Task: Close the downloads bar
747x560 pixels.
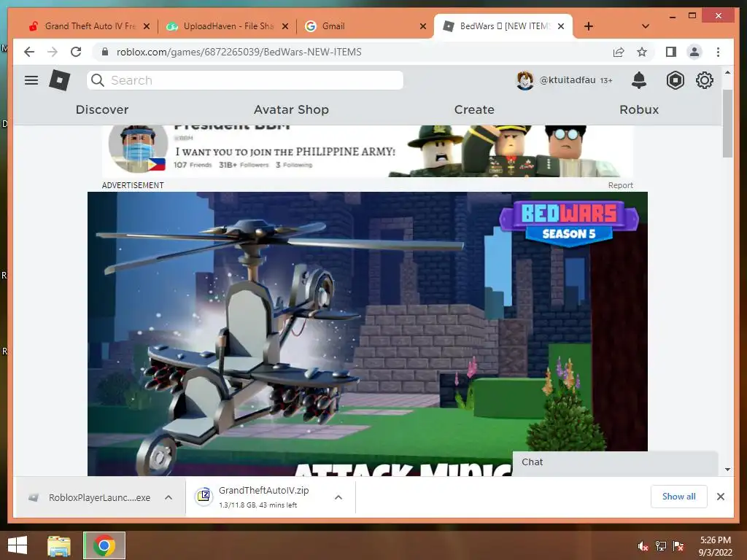Action: click(x=720, y=497)
